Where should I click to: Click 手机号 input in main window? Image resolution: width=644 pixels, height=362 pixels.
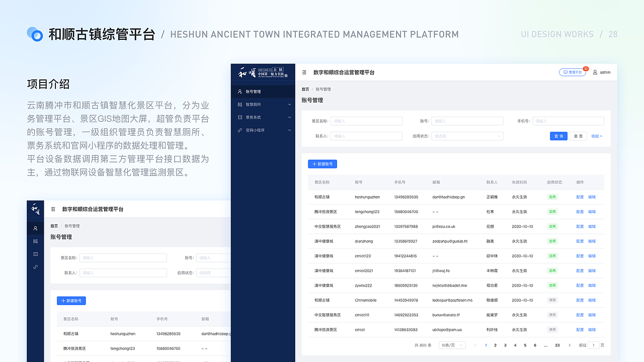[x=568, y=121]
